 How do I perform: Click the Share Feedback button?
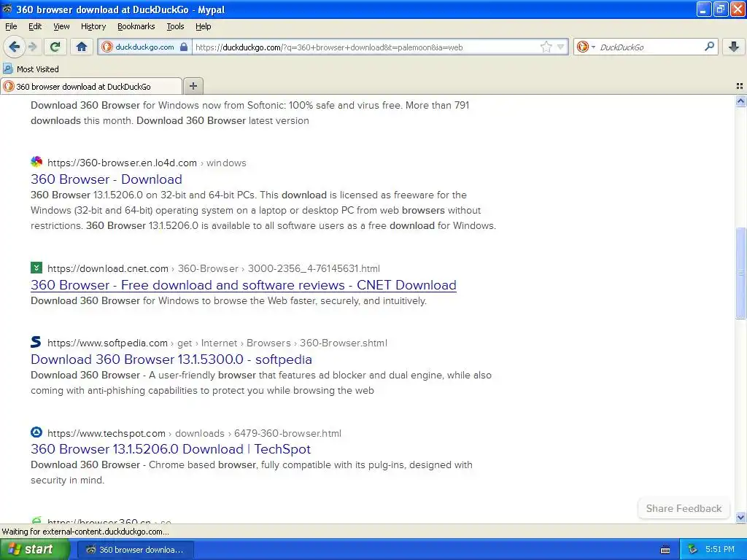tap(684, 508)
